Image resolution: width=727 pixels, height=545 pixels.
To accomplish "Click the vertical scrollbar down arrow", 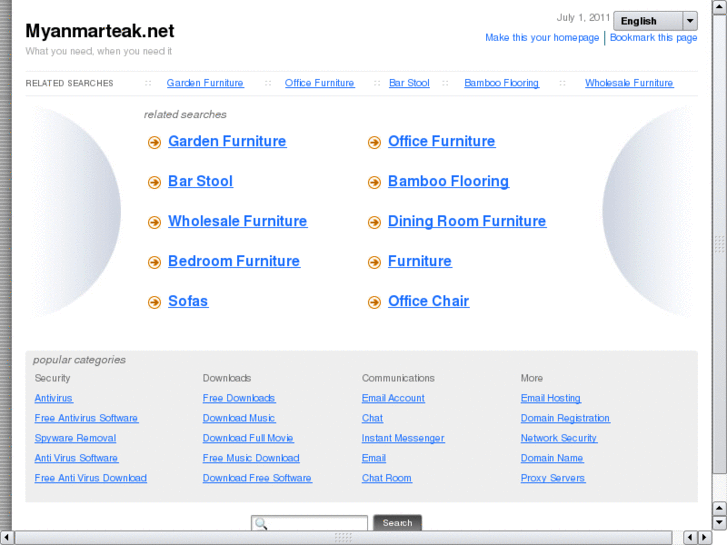I will point(719,522).
